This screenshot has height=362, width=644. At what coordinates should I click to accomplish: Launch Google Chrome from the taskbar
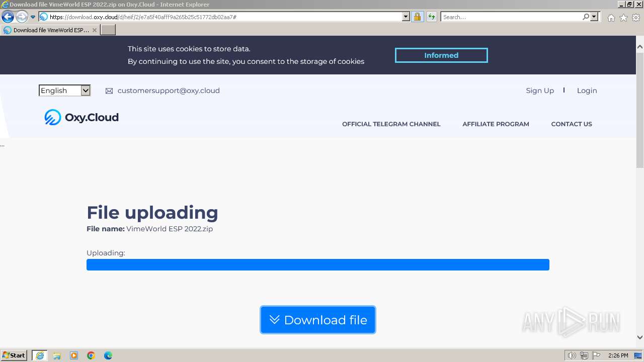click(x=91, y=355)
